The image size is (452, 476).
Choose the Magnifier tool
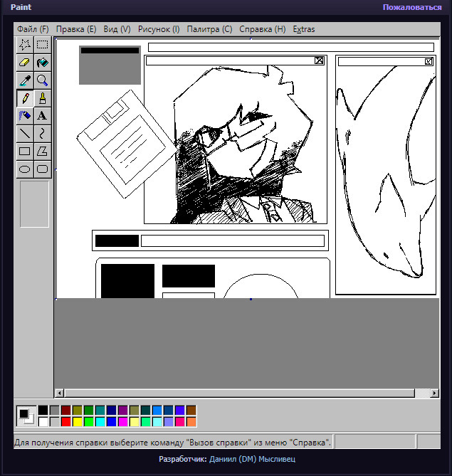pos(42,80)
